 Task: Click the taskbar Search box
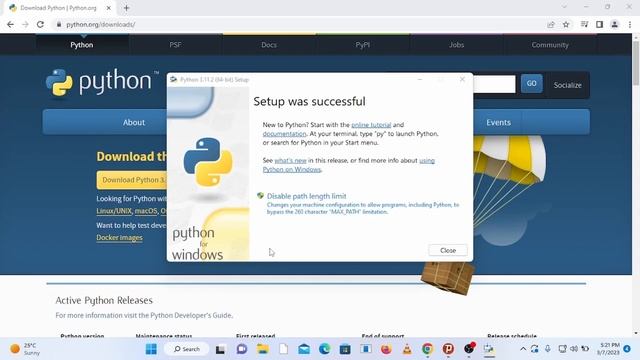187,349
